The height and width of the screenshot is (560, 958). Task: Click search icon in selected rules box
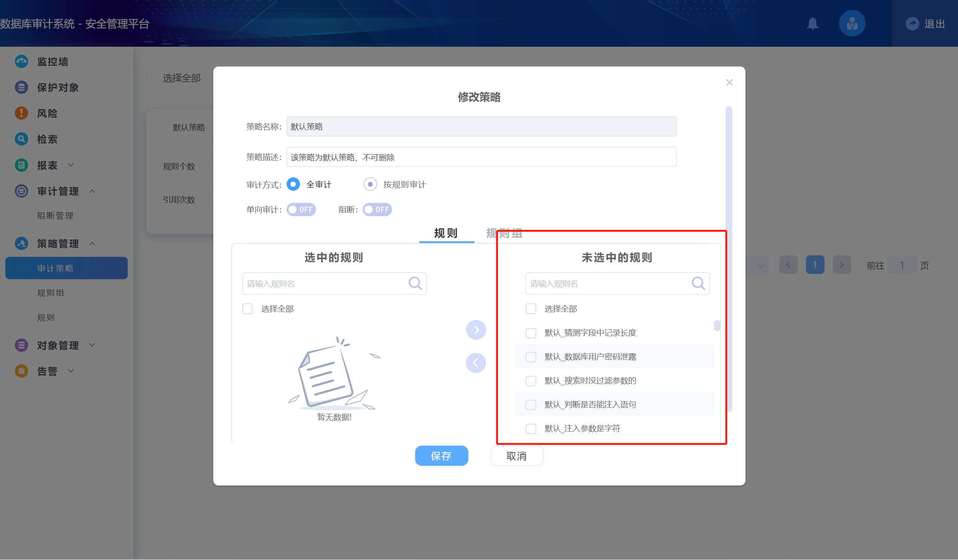click(415, 283)
